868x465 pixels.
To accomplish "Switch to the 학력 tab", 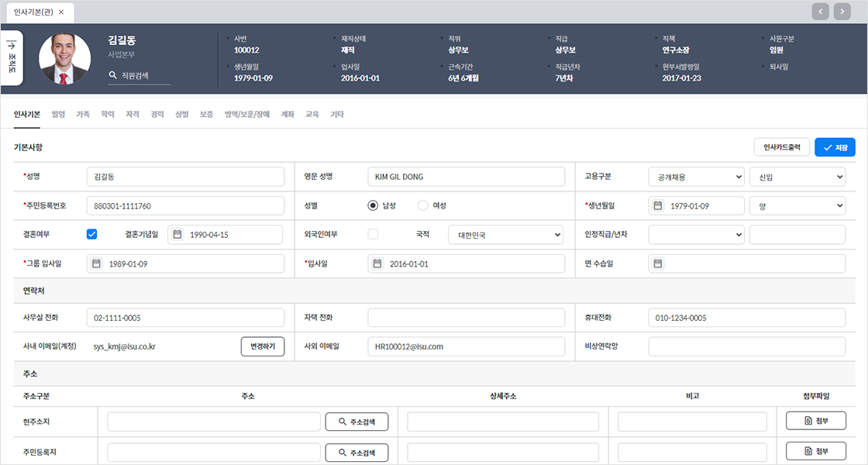I will pyautogui.click(x=108, y=115).
